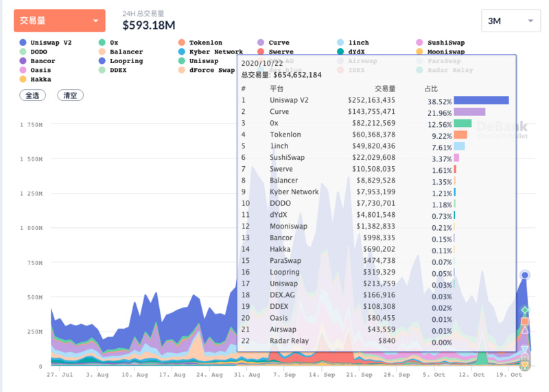
Task: Click the Uniswap V2 legend color dot
Action: coord(23,43)
